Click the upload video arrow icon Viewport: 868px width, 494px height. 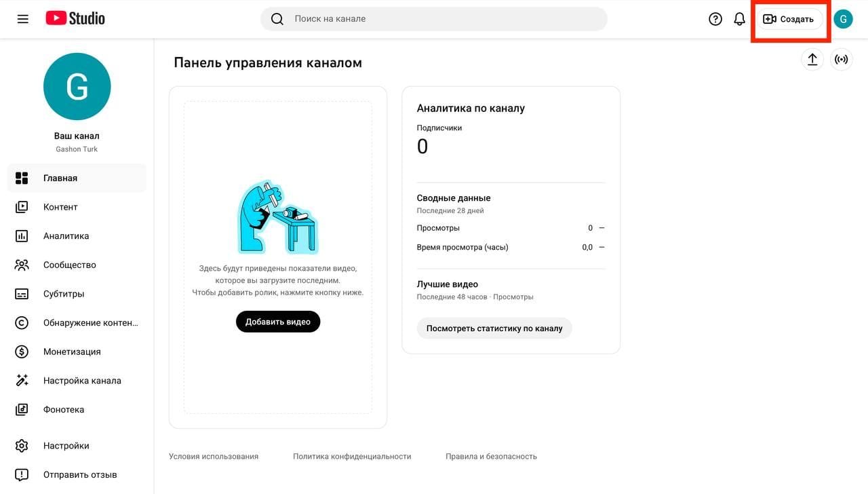[x=812, y=59]
